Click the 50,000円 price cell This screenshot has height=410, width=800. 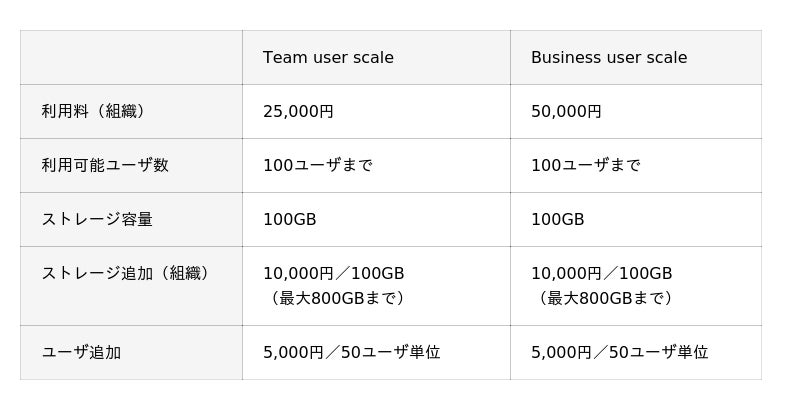pos(566,112)
